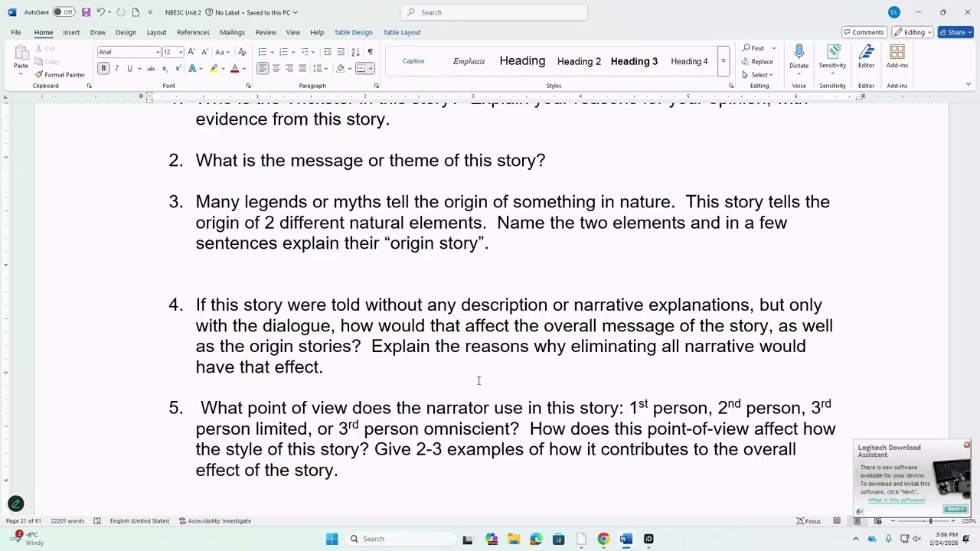Screen dimensions: 980x551
Task: Toggle Align Left paragraph alignment
Action: click(263, 69)
